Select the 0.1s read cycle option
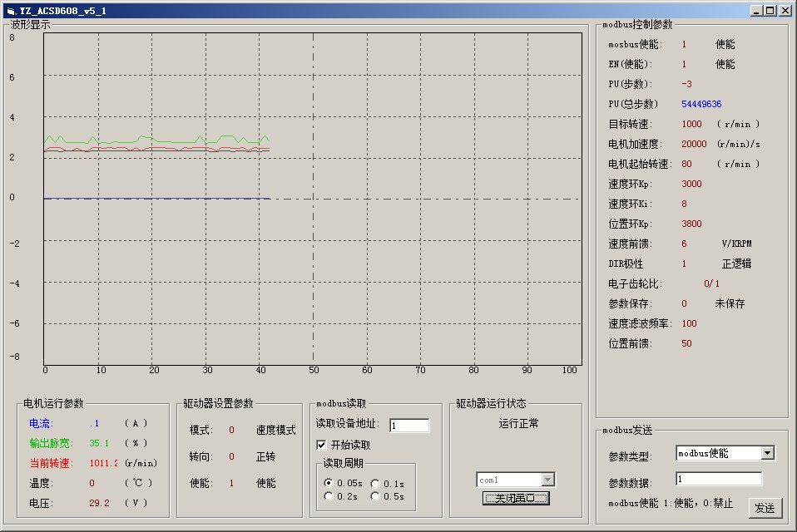This screenshot has height=532, width=797. pos(376,482)
